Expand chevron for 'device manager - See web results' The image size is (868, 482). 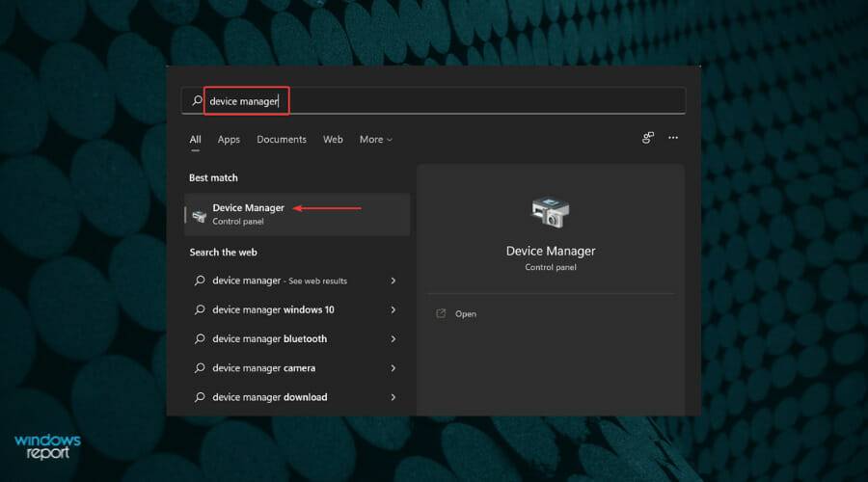point(393,281)
